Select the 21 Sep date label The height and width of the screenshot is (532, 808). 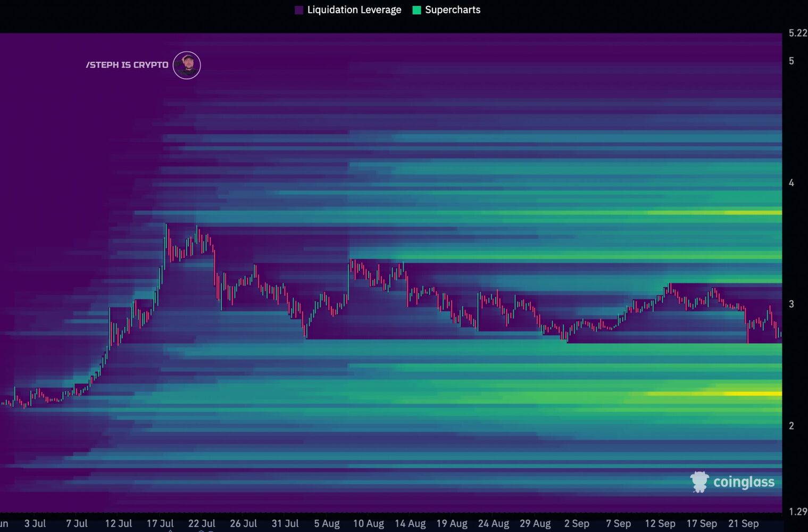click(x=743, y=523)
